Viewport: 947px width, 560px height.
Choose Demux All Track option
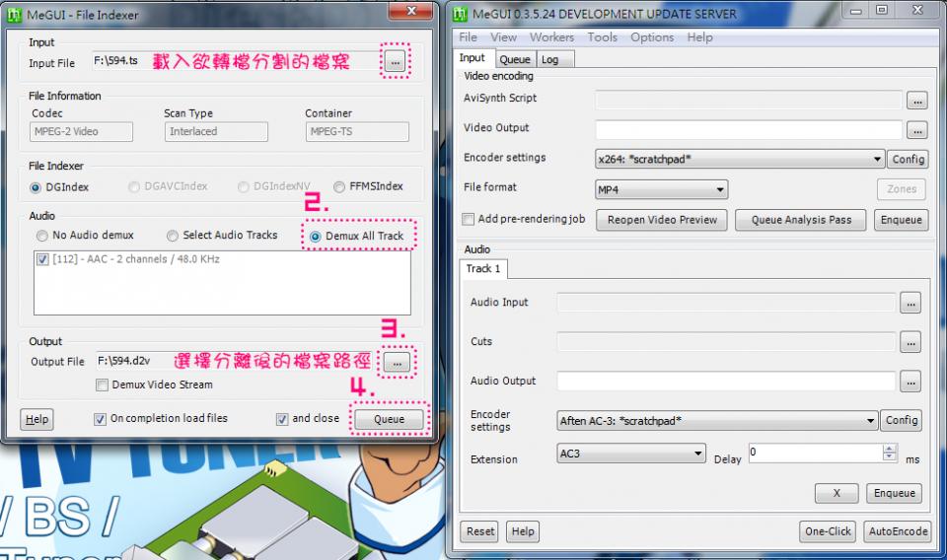click(x=357, y=236)
